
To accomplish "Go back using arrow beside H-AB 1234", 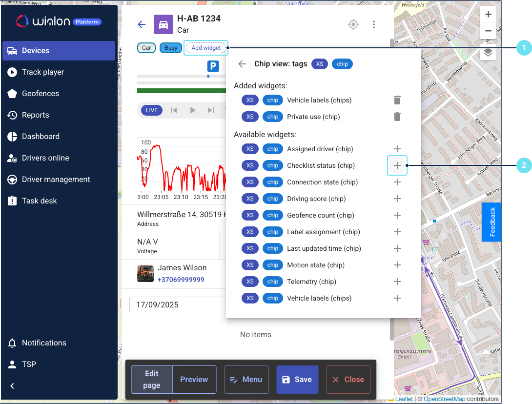I will point(142,24).
